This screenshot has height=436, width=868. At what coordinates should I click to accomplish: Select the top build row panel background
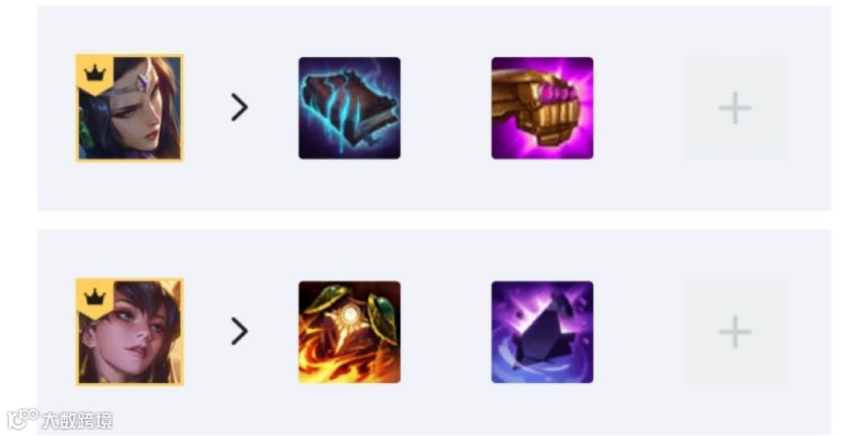pos(434,108)
